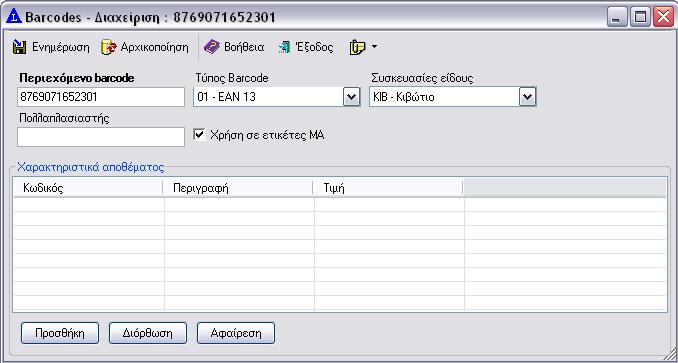Click the Διόρθωση button
This screenshot has width=678, height=363.
pyautogui.click(x=148, y=333)
